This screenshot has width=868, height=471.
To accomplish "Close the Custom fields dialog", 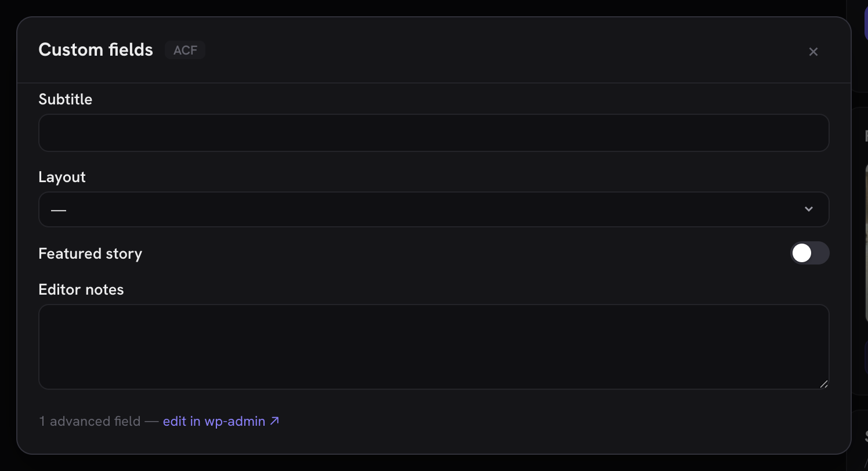I will pos(813,52).
